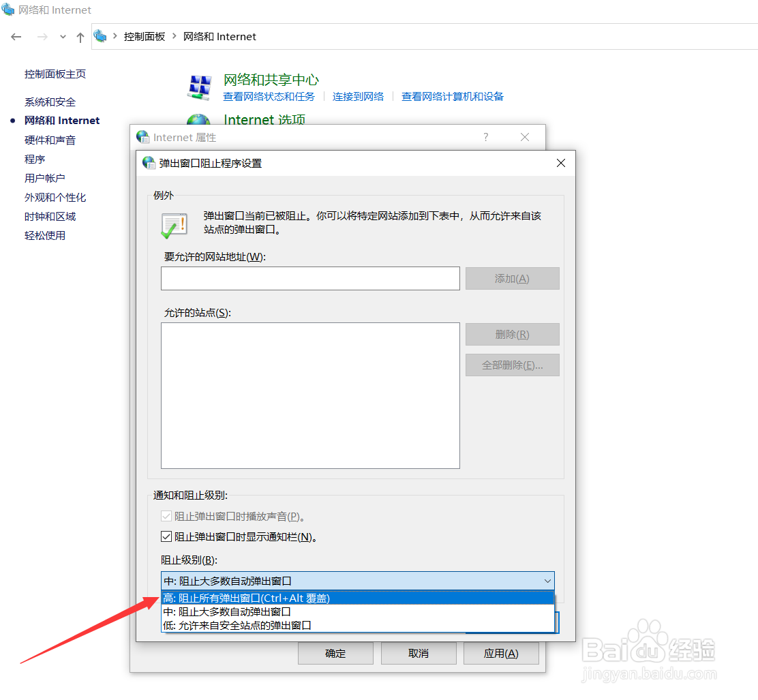This screenshot has height=700, width=758.
Task: Open 用户帐户 category
Action: [45, 179]
